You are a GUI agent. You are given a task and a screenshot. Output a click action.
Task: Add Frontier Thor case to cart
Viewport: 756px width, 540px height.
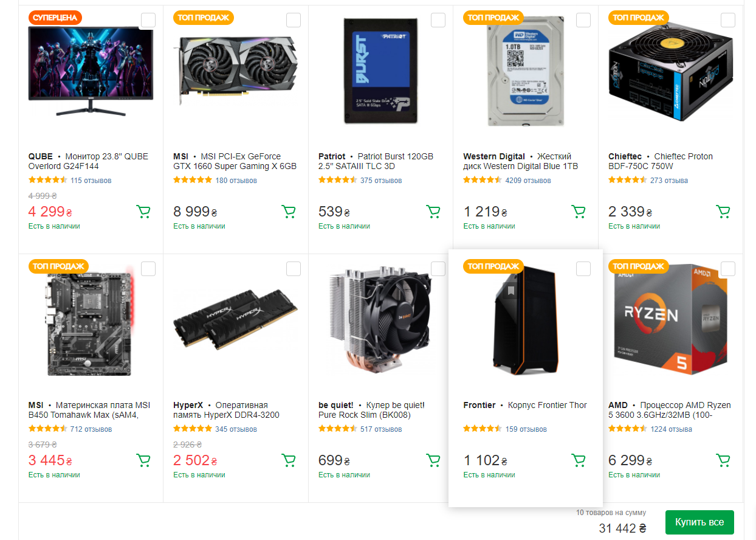coord(579,460)
